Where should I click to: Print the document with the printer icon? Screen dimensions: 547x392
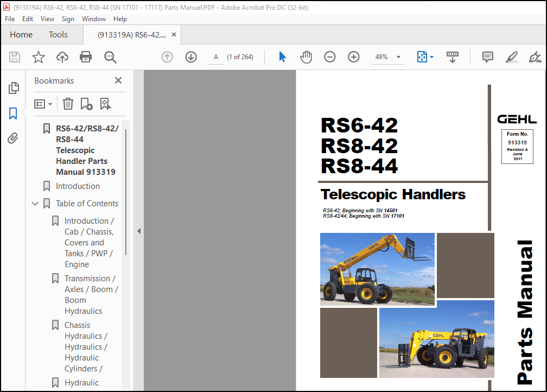pos(86,57)
